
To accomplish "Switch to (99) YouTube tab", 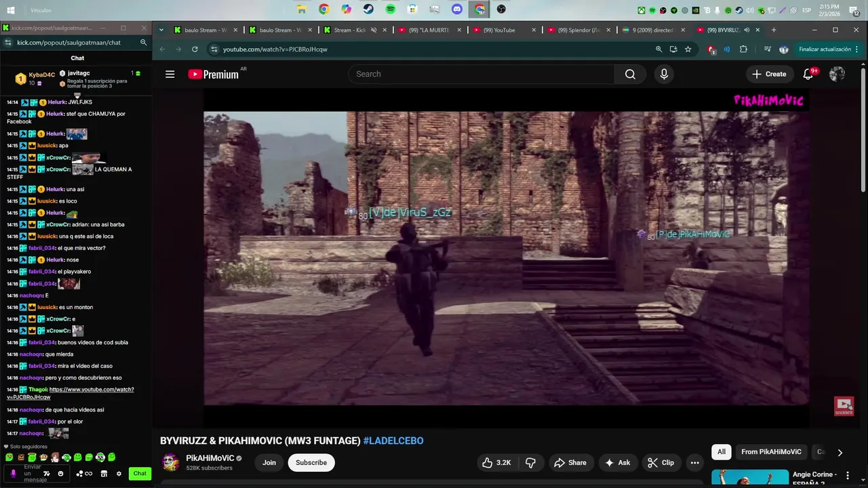I will 505,30.
